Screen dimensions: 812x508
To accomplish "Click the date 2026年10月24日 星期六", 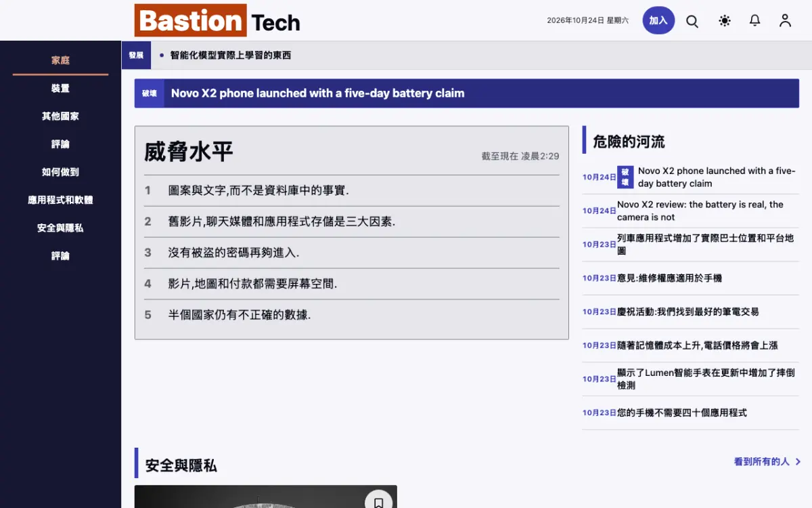I will tap(587, 20).
